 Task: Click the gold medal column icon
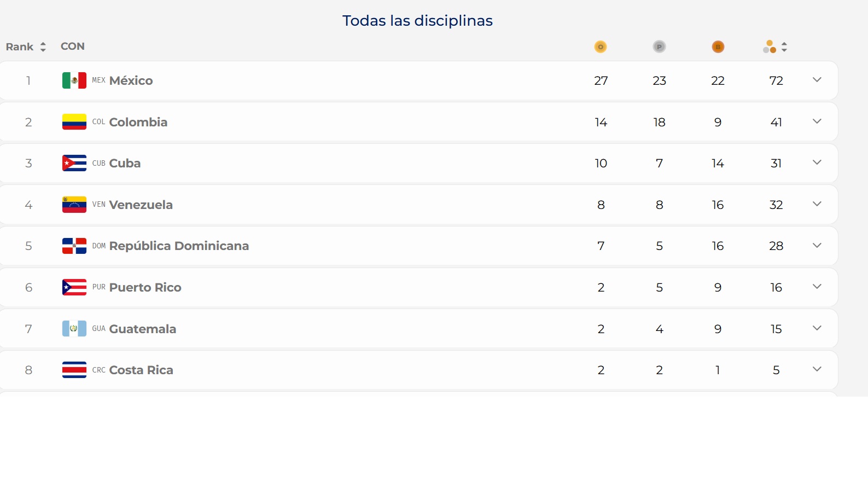(x=601, y=47)
